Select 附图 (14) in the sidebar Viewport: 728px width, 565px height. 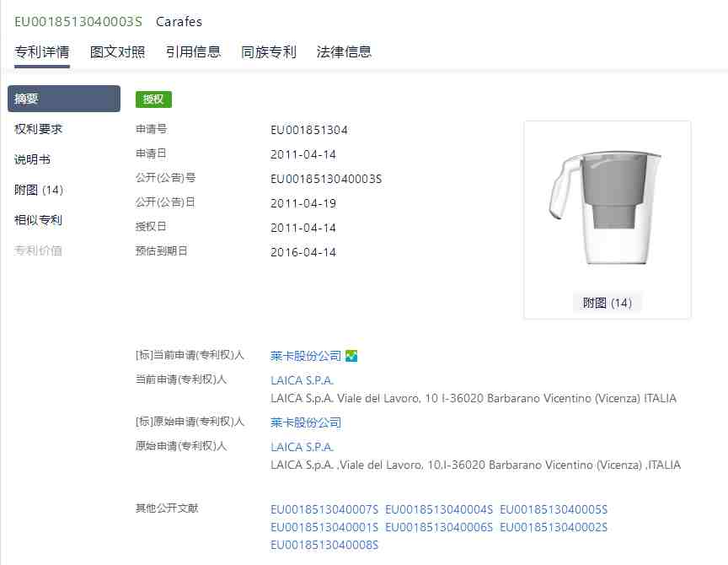[39, 190]
